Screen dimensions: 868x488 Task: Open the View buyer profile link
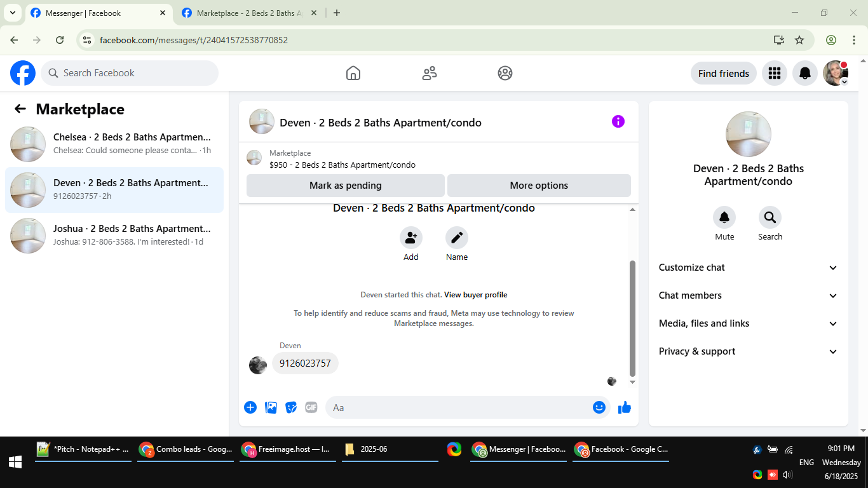point(475,295)
